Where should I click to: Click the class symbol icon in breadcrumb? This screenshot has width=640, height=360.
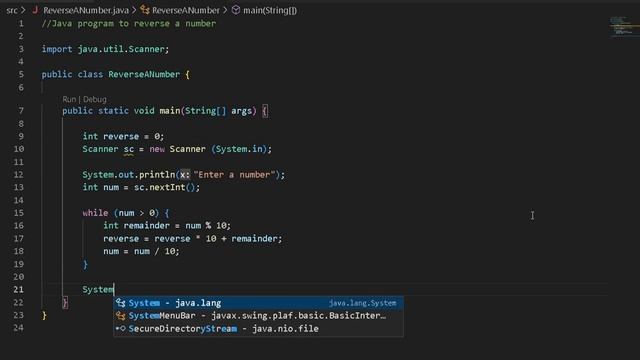pyautogui.click(x=144, y=10)
